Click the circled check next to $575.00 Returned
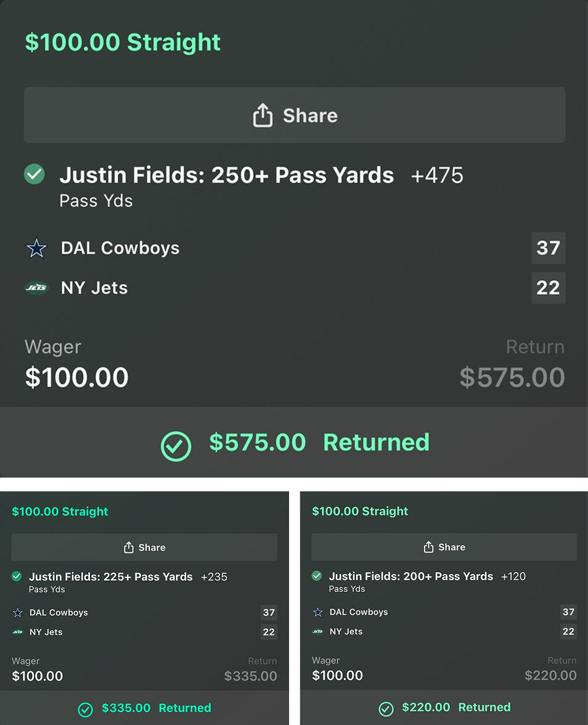This screenshot has height=725, width=588. tap(176, 445)
